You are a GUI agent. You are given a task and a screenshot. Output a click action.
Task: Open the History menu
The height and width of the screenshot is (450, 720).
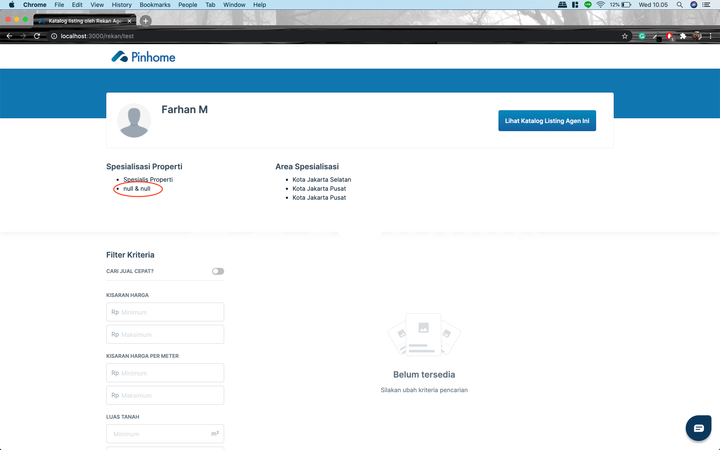[121, 5]
